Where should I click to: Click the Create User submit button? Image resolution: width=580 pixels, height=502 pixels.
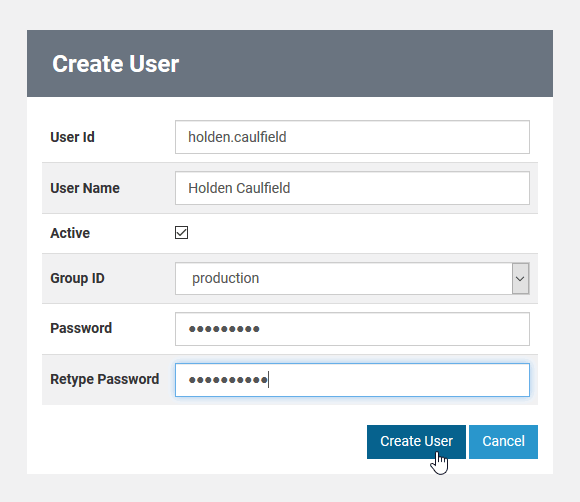tap(416, 442)
